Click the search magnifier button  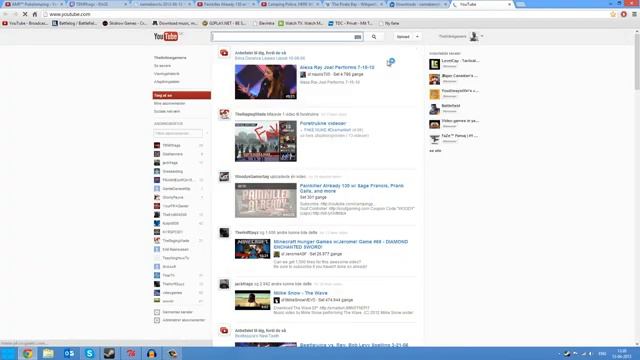[374, 37]
